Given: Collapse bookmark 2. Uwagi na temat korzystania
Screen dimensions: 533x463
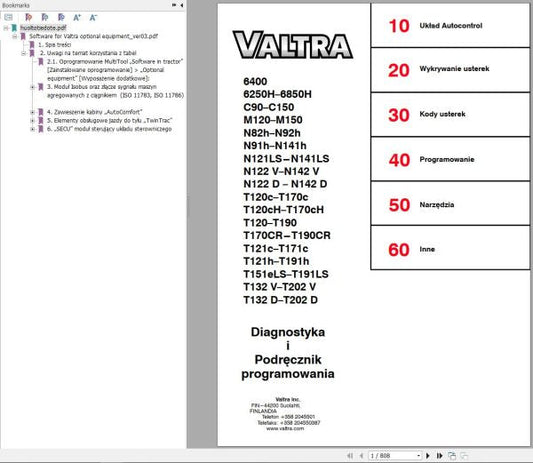Looking at the screenshot, I should point(23,53).
